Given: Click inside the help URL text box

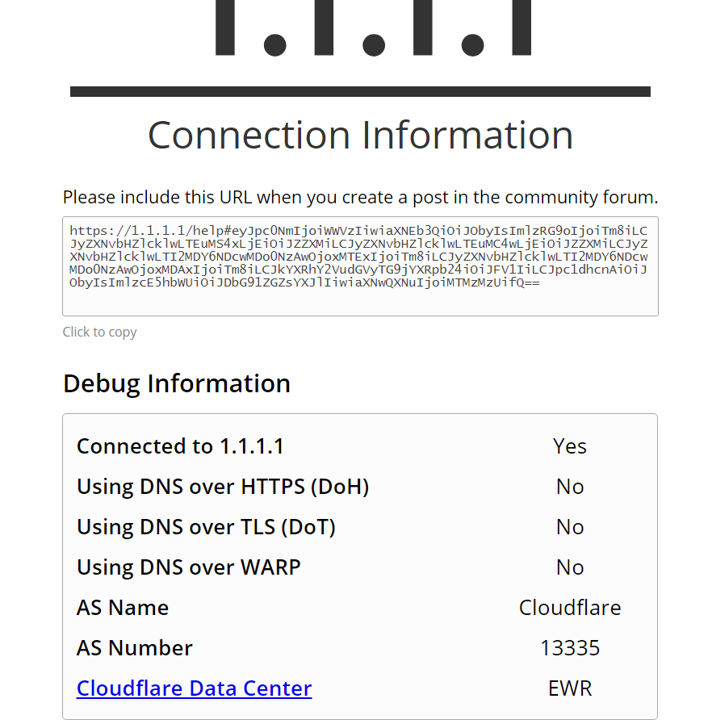Looking at the screenshot, I should tap(360, 266).
